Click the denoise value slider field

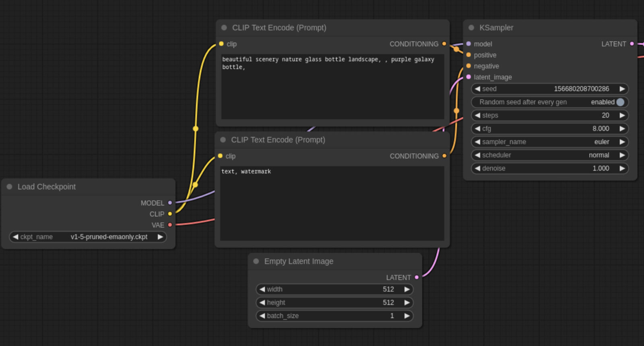coord(549,168)
